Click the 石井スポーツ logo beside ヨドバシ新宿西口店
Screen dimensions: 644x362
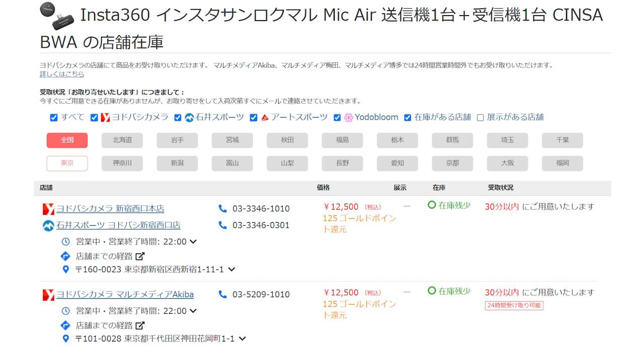point(48,226)
